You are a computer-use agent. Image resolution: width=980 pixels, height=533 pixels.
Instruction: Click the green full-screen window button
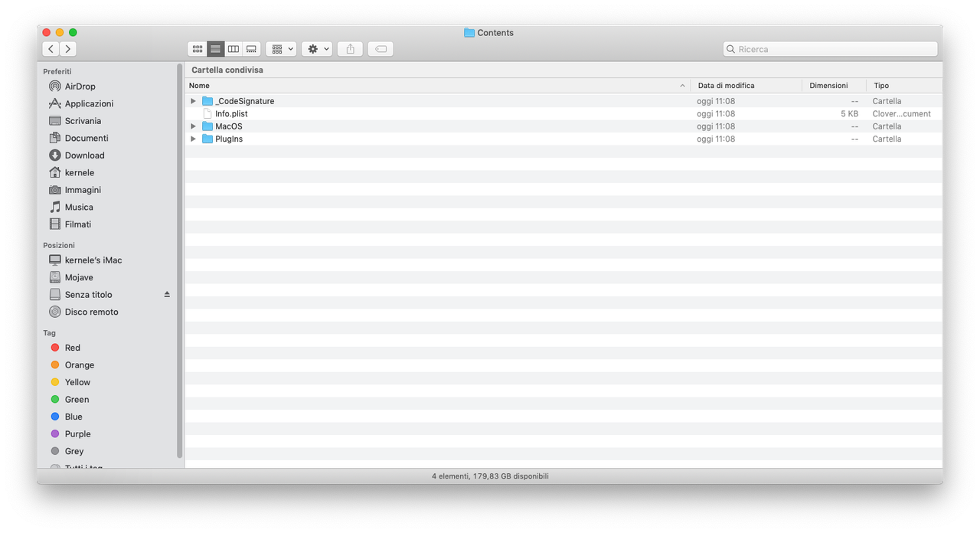(73, 32)
